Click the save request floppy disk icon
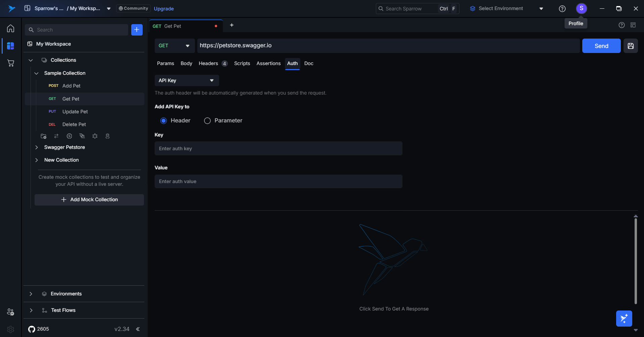Viewport: 644px width, 337px height. (x=631, y=46)
